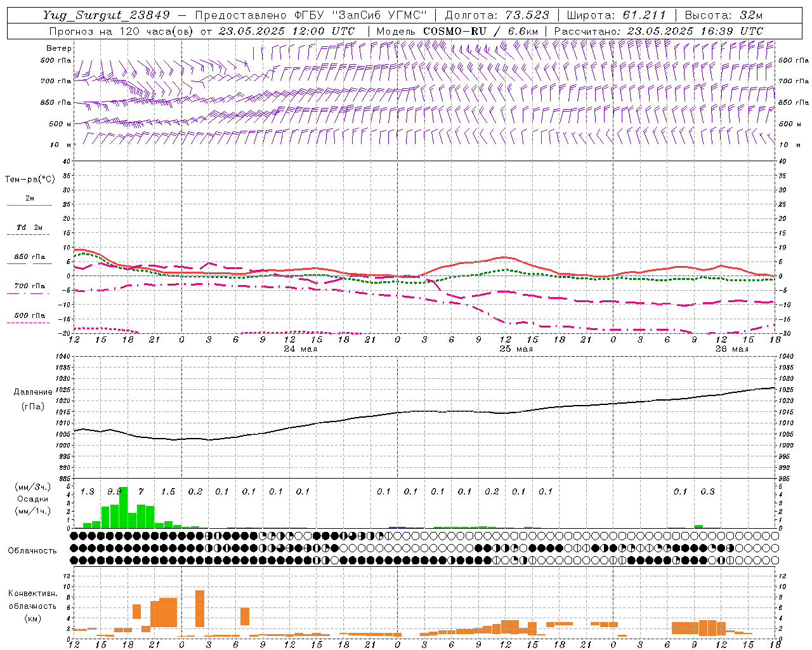Screen dimensions: 812x650
Task: Click the precipitation value 9.9
Action: pyautogui.click(x=114, y=491)
